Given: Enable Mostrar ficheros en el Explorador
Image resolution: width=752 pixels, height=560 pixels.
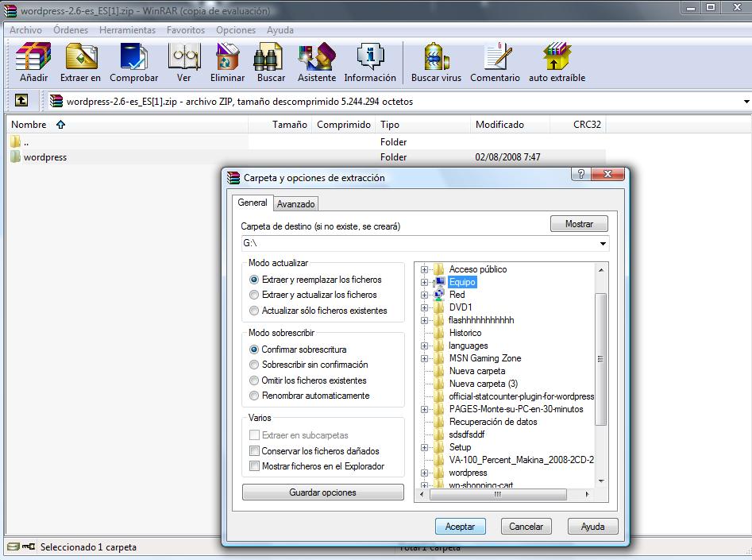Looking at the screenshot, I should [x=255, y=466].
